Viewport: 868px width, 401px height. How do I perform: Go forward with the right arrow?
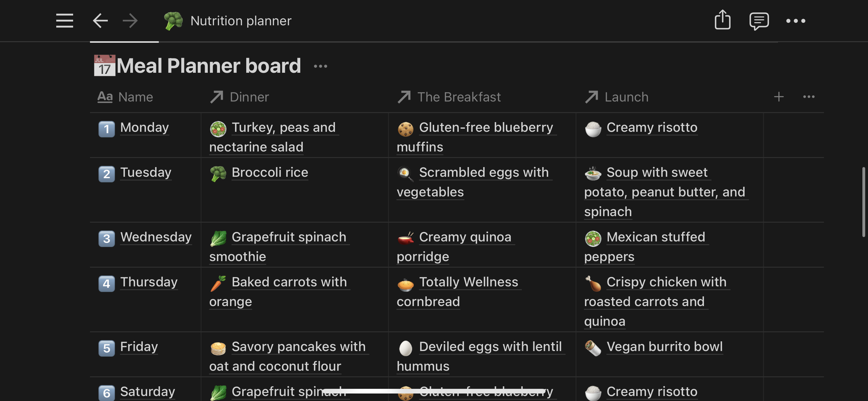130,21
